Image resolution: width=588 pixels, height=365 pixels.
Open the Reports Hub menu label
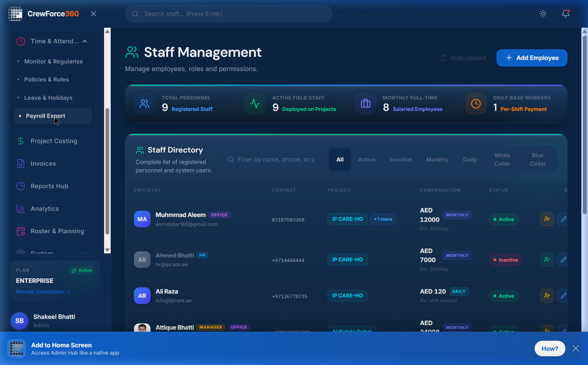tap(49, 186)
